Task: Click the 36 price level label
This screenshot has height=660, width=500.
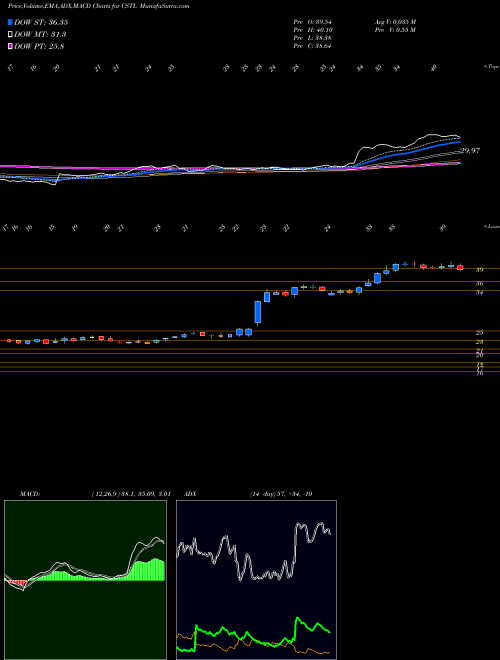Action: (479, 284)
